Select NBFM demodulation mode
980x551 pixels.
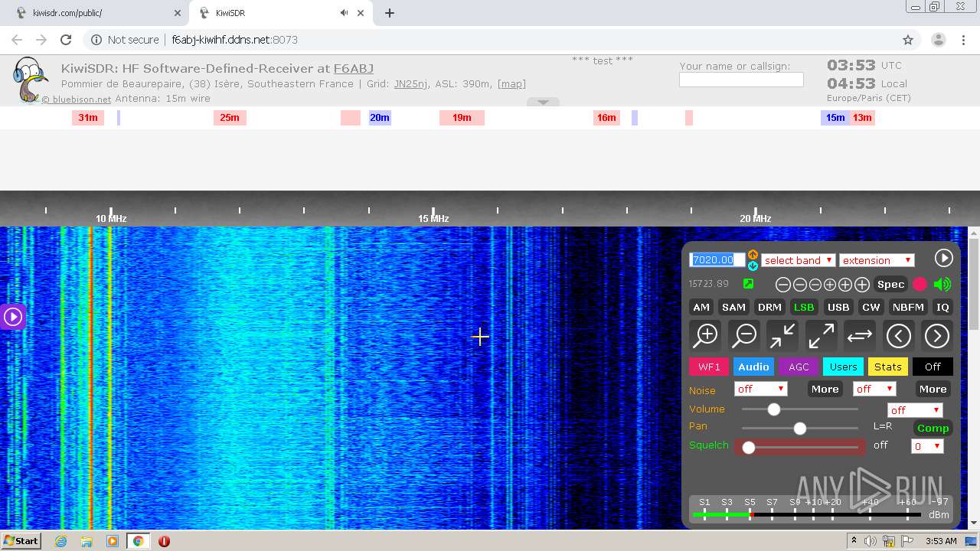(x=908, y=307)
